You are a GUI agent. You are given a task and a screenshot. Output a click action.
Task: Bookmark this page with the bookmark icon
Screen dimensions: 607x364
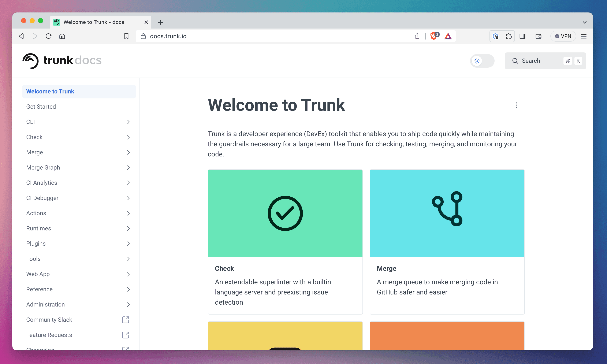click(126, 36)
